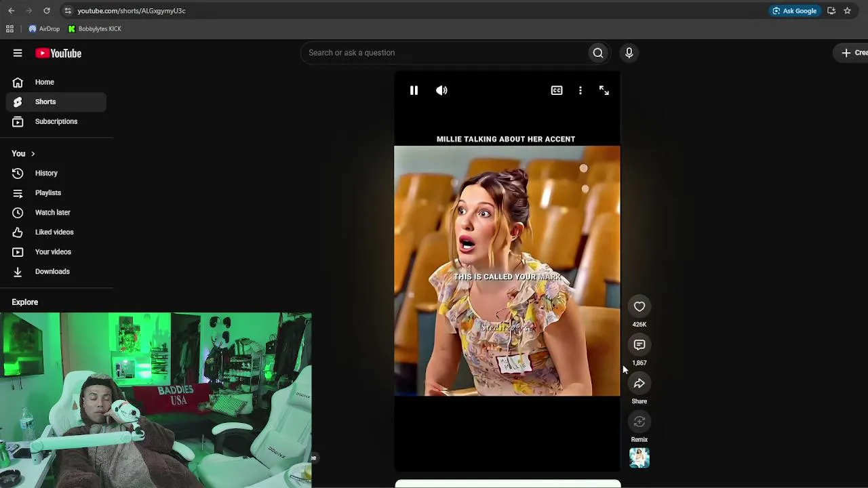Screen dimensions: 868x488
Task: Go to YouTube home via the logo
Action: [58, 53]
